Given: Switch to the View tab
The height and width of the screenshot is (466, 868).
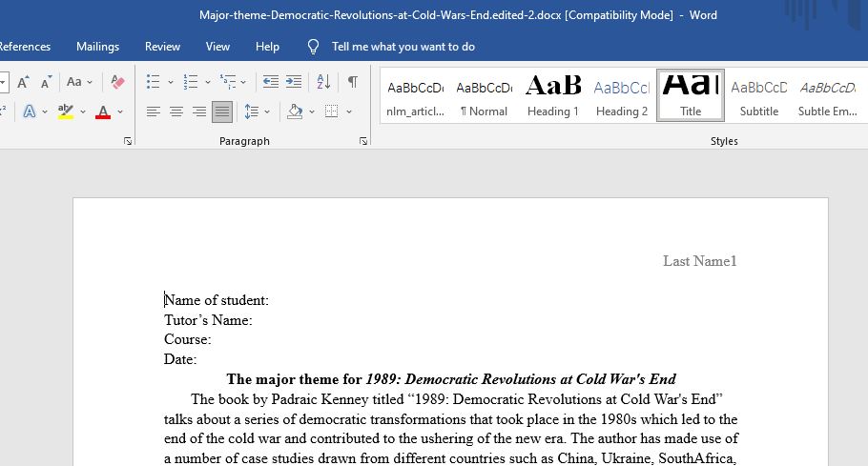Looking at the screenshot, I should tap(217, 47).
